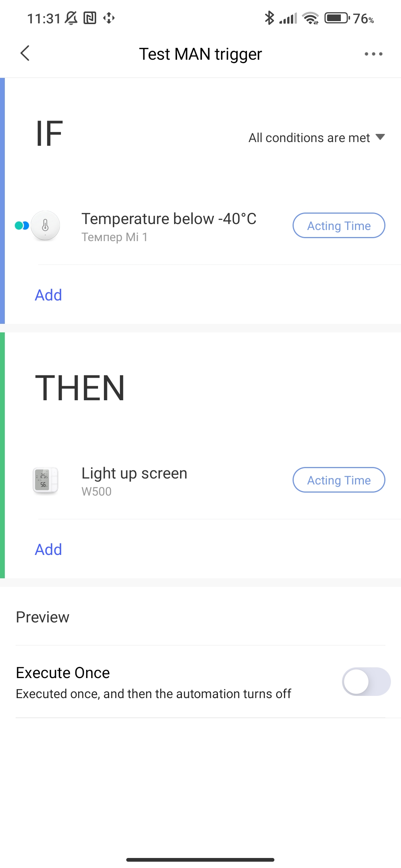Tap the muted notifications bell icon
Image resolution: width=401 pixels, height=868 pixels.
pos(71,18)
